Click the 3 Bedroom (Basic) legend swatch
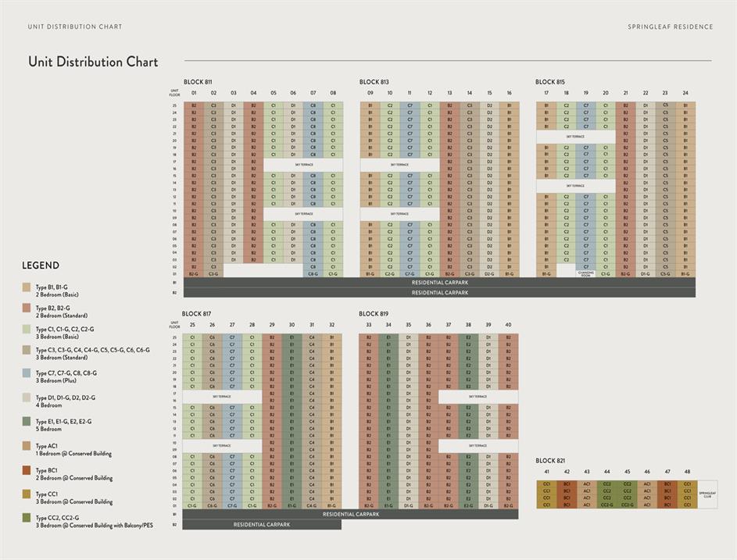This screenshot has height=560, width=737. point(27,330)
